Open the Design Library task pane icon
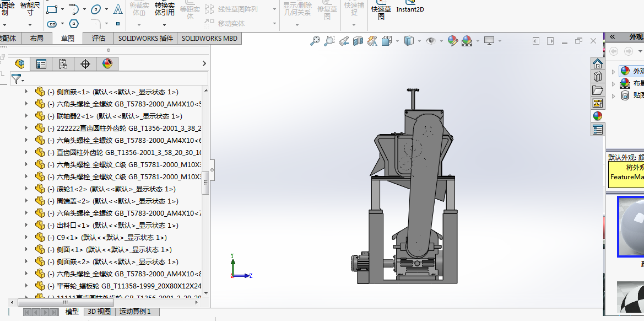 (x=598, y=77)
